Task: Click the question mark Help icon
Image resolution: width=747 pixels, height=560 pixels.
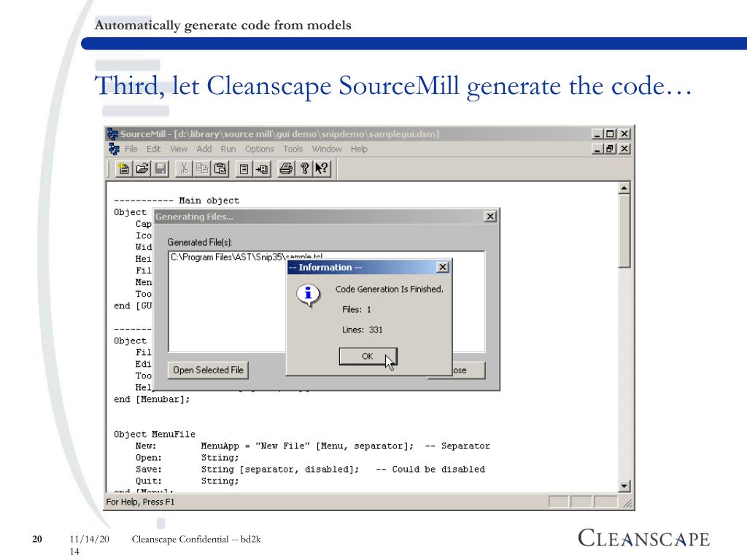Action: [x=304, y=168]
